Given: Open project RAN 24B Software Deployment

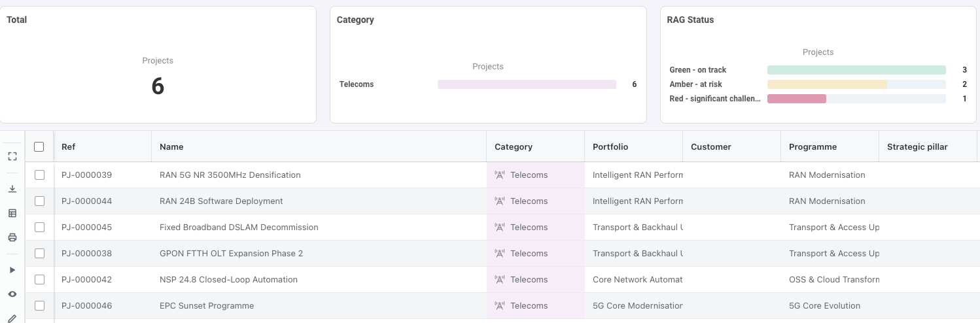Looking at the screenshot, I should pyautogui.click(x=221, y=201).
